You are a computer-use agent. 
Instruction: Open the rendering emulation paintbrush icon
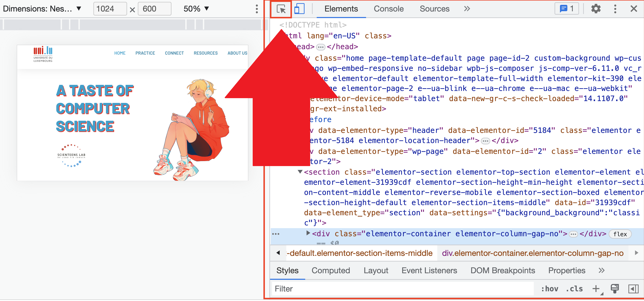(x=614, y=289)
